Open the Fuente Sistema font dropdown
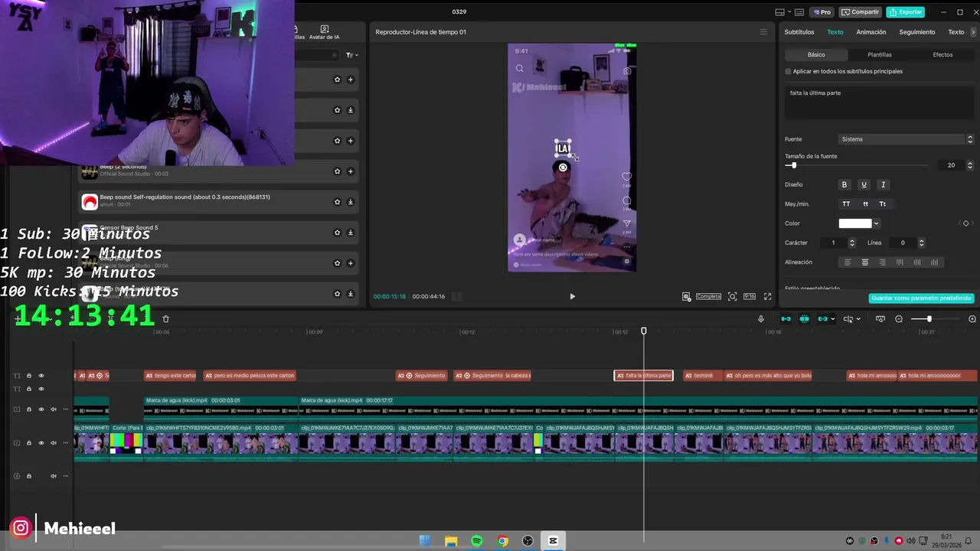 [x=906, y=139]
